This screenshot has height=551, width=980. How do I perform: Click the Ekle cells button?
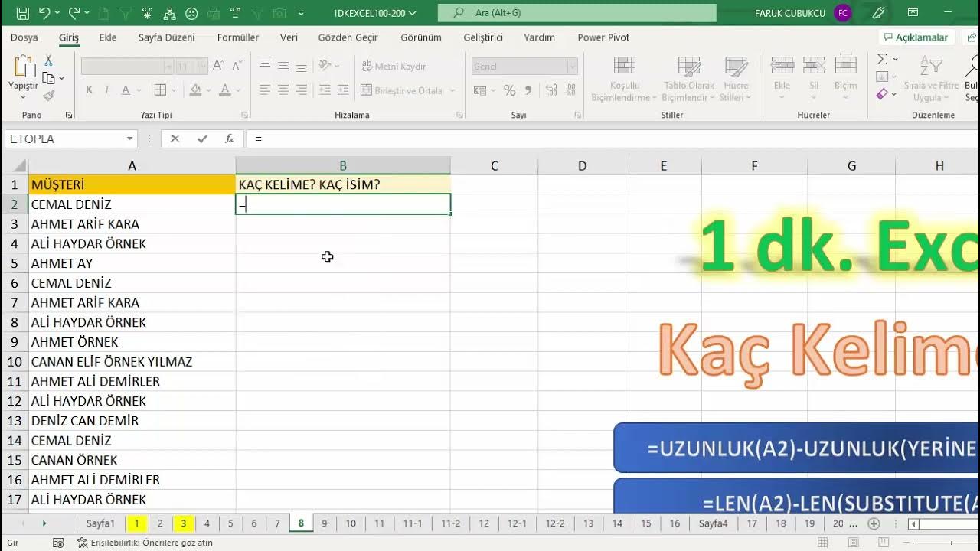(782, 79)
